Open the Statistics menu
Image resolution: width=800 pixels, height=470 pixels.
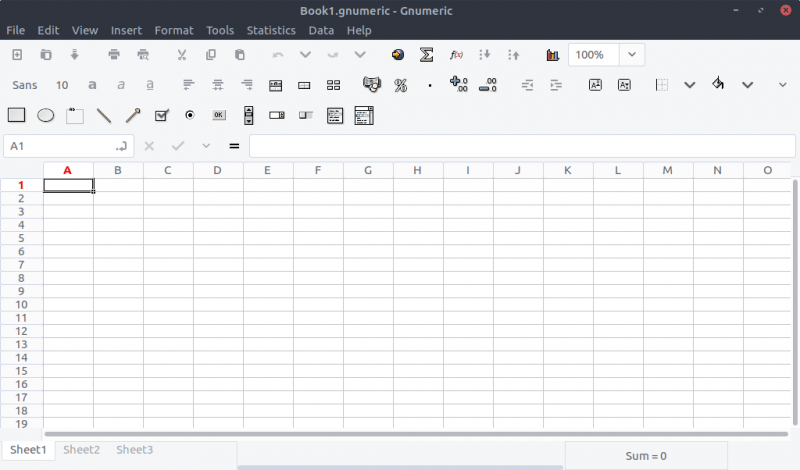pyautogui.click(x=271, y=30)
